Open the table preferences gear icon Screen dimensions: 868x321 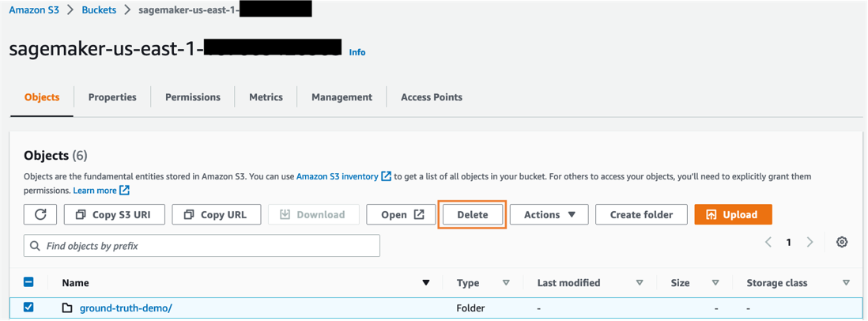click(x=842, y=242)
